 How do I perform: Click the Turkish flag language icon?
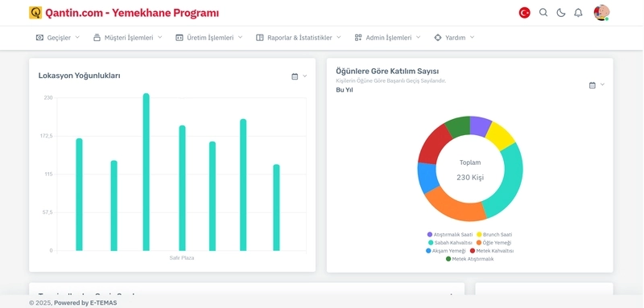(x=525, y=13)
